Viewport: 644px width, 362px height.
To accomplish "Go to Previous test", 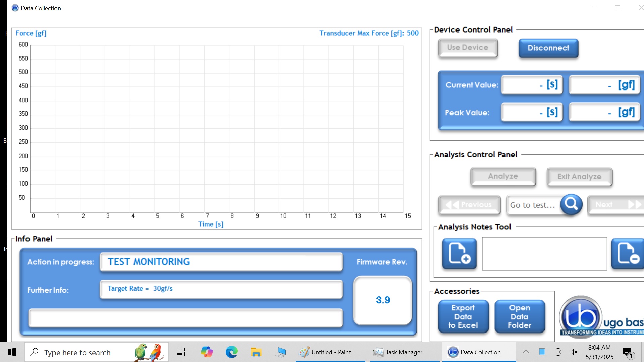I will coord(469,205).
